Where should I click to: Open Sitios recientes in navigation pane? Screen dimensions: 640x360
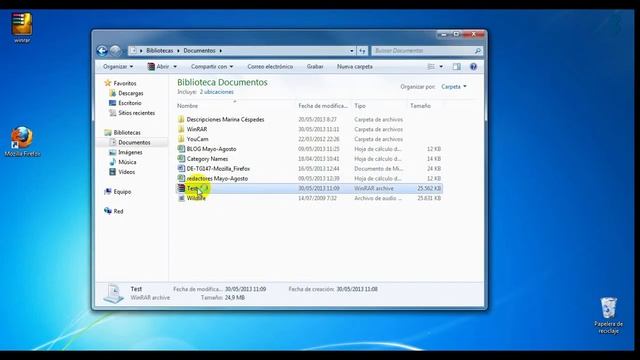pyautogui.click(x=137, y=113)
